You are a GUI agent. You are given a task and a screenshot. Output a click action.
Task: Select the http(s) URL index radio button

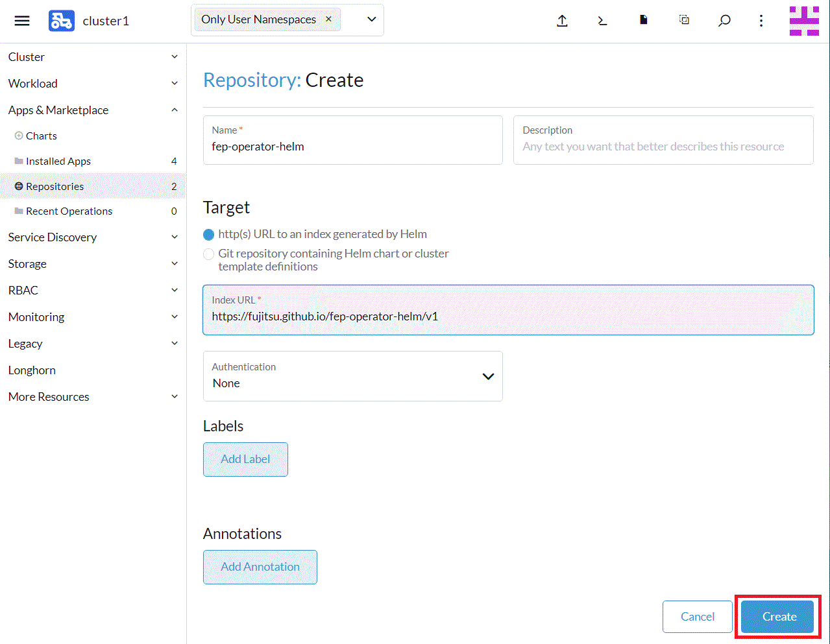[208, 235]
